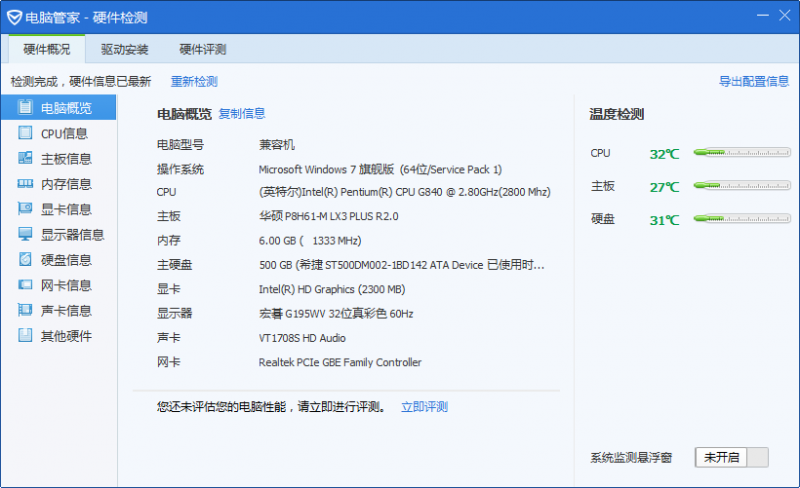Open the 声卡信息 sound card icon

[24, 309]
